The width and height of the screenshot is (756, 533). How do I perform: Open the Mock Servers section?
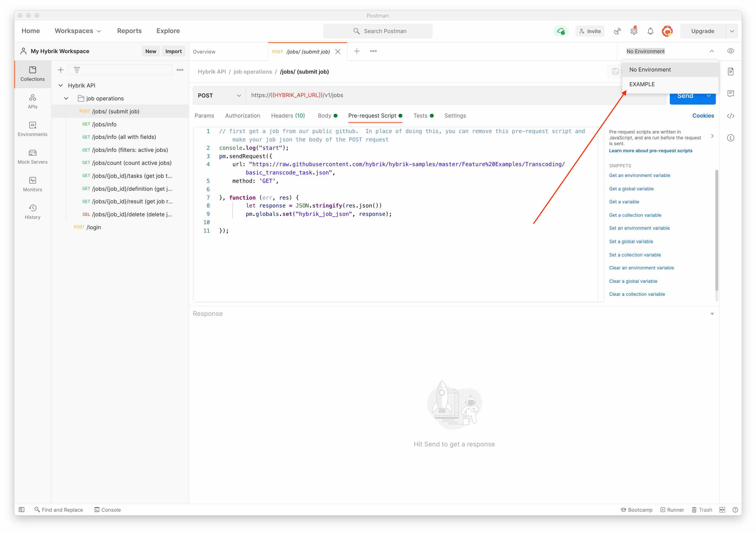point(32,157)
